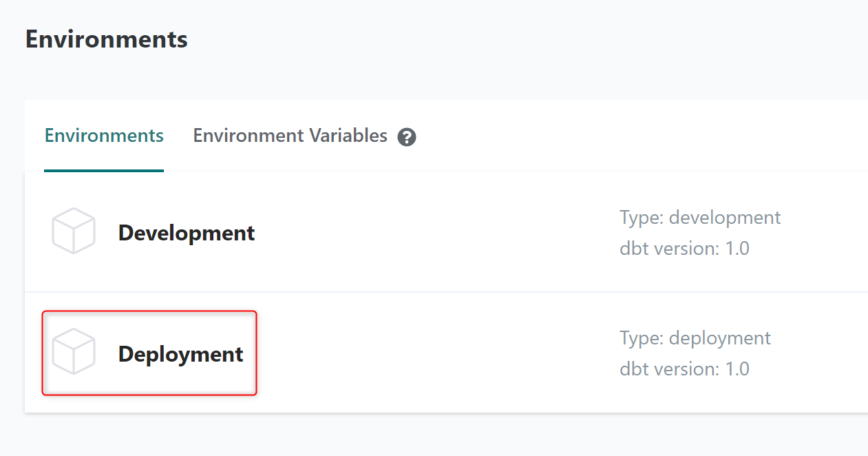This screenshot has width=868, height=456.
Task: Click the Environments page heading
Action: pos(107,39)
